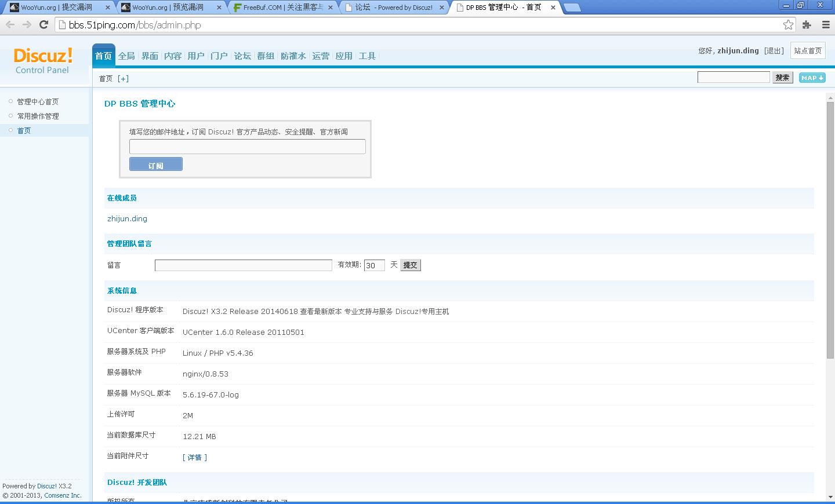The image size is (835, 504).
Task: Click the Discuz! link in footer
Action: coord(47,486)
